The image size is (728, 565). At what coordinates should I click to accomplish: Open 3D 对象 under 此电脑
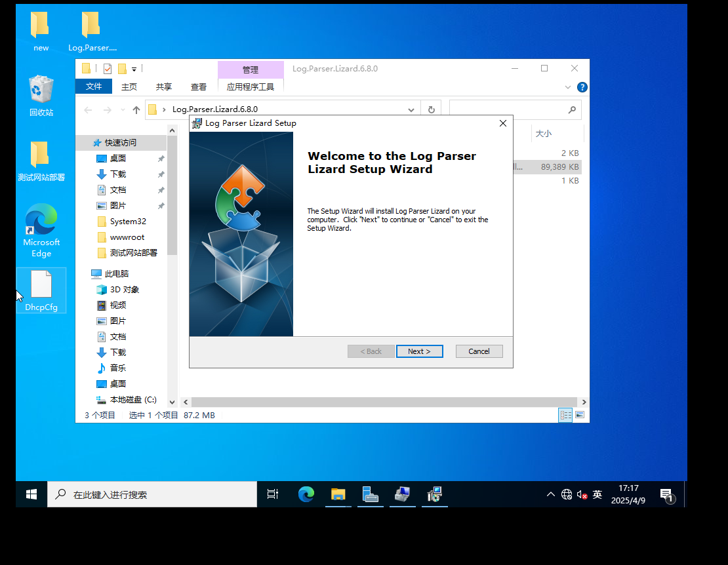(x=124, y=290)
